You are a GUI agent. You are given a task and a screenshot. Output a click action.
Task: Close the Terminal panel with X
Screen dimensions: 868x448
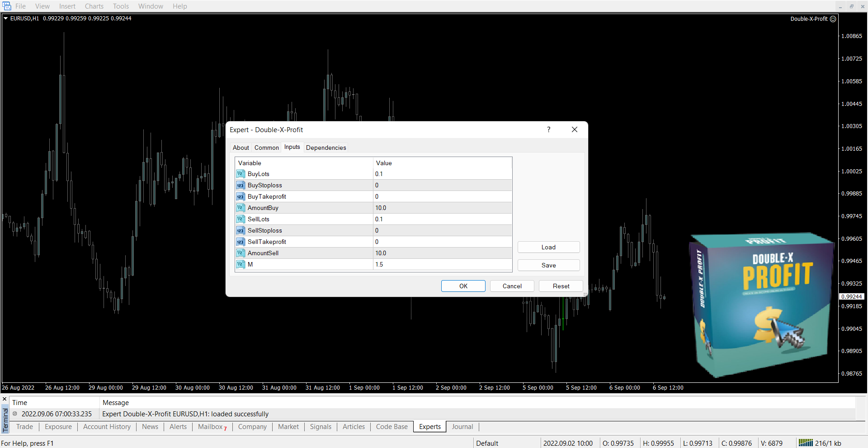(x=5, y=399)
